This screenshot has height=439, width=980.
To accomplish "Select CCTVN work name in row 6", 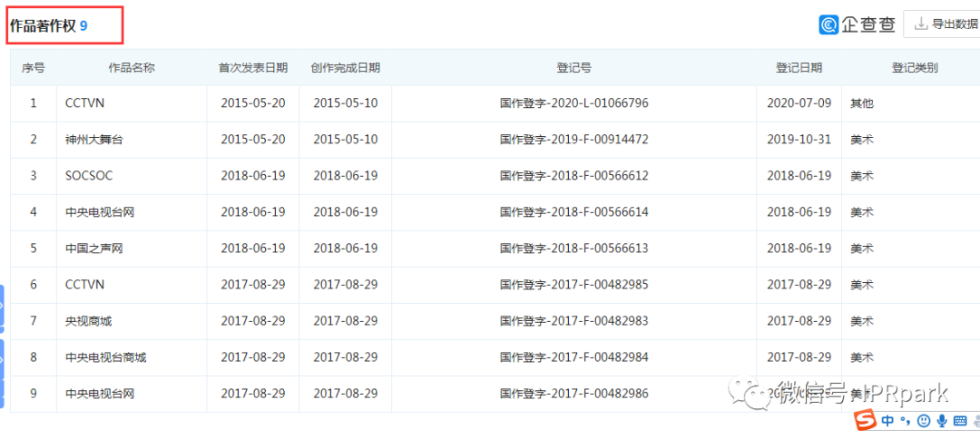I will coord(84,284).
